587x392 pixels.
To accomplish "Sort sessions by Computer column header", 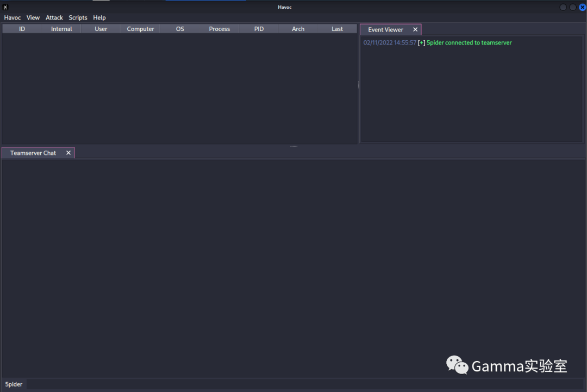I will pyautogui.click(x=140, y=29).
